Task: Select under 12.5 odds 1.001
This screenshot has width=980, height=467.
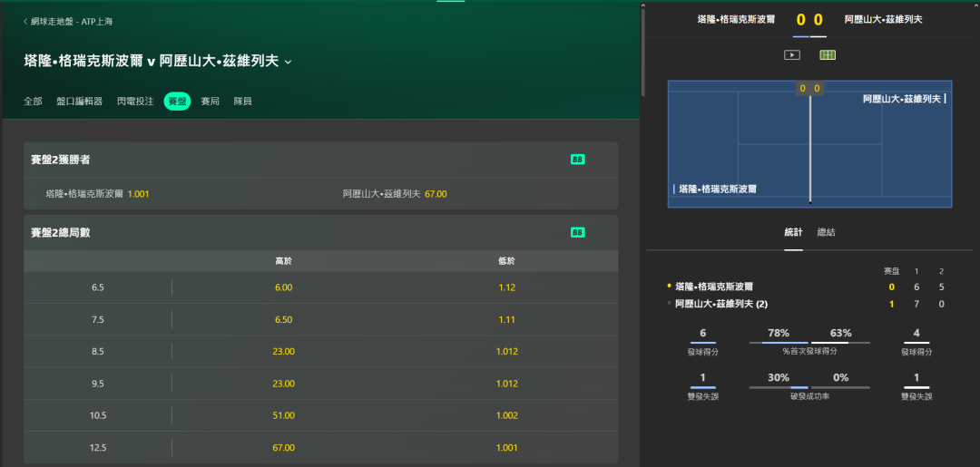Action: click(x=506, y=448)
